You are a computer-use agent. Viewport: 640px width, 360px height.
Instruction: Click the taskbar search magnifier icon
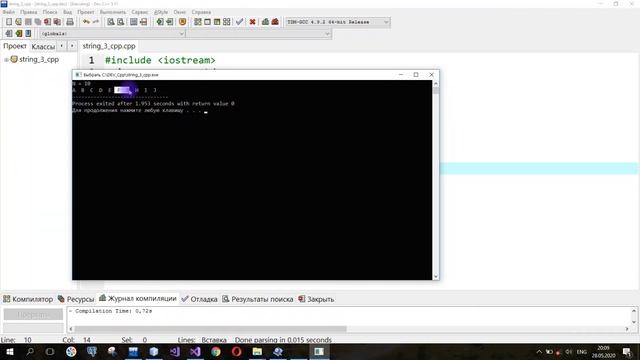coord(29,351)
